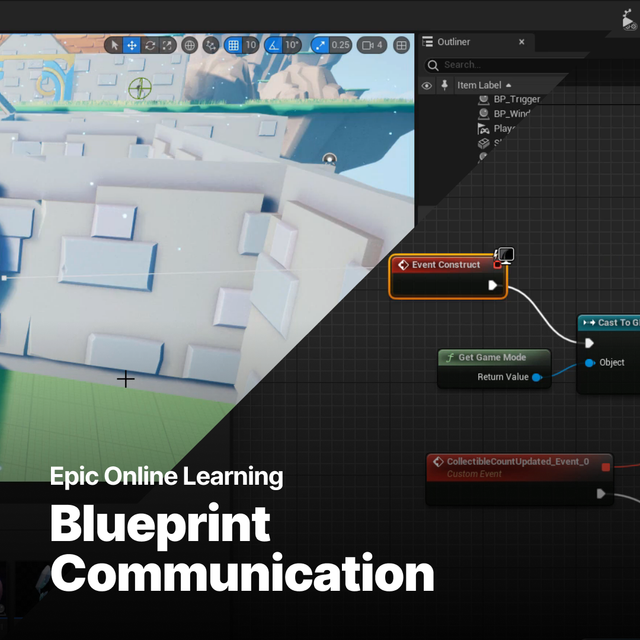Select the Event Construct node
Viewport: 640px width, 640px height.
[x=446, y=265]
